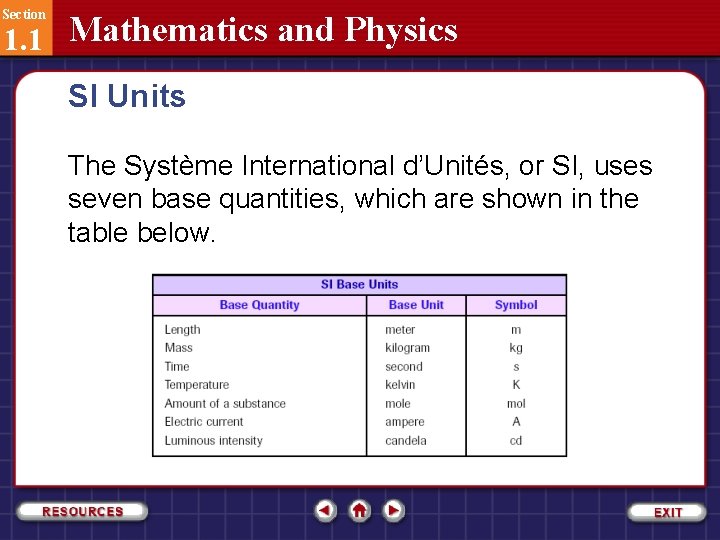Click the 'ampere' unit cell
The width and height of the screenshot is (720, 540).
[405, 422]
